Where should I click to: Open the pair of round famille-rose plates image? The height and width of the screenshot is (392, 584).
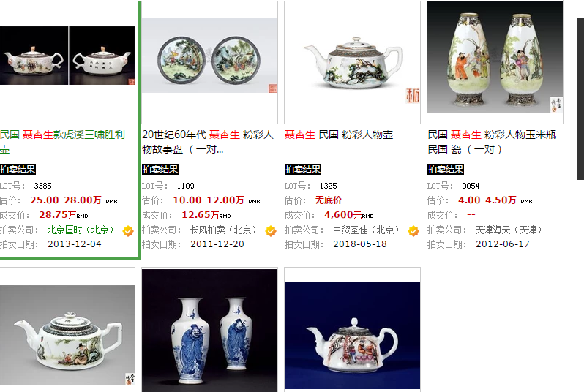(x=210, y=56)
